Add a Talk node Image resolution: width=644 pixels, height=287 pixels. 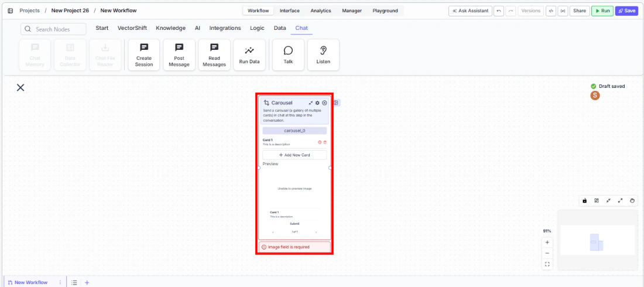288,55
